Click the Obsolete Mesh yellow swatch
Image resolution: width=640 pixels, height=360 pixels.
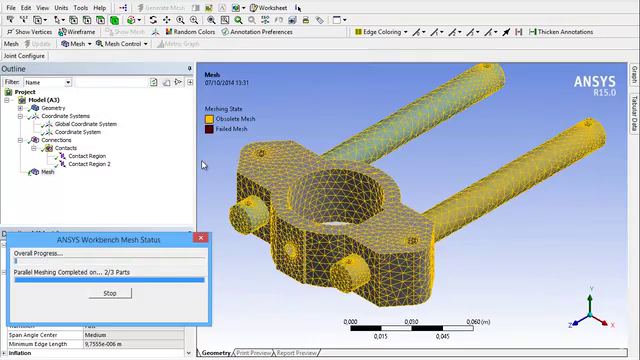[x=209, y=119]
